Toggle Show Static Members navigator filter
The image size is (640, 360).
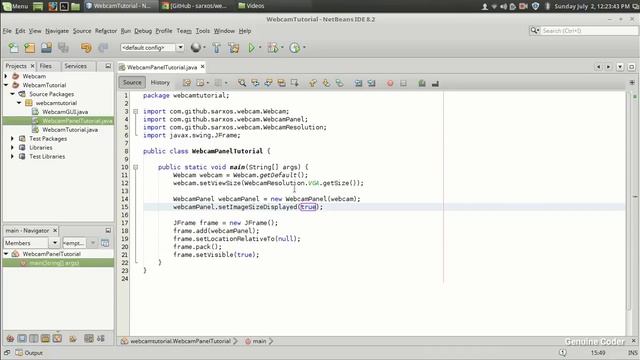pyautogui.click(x=34, y=338)
